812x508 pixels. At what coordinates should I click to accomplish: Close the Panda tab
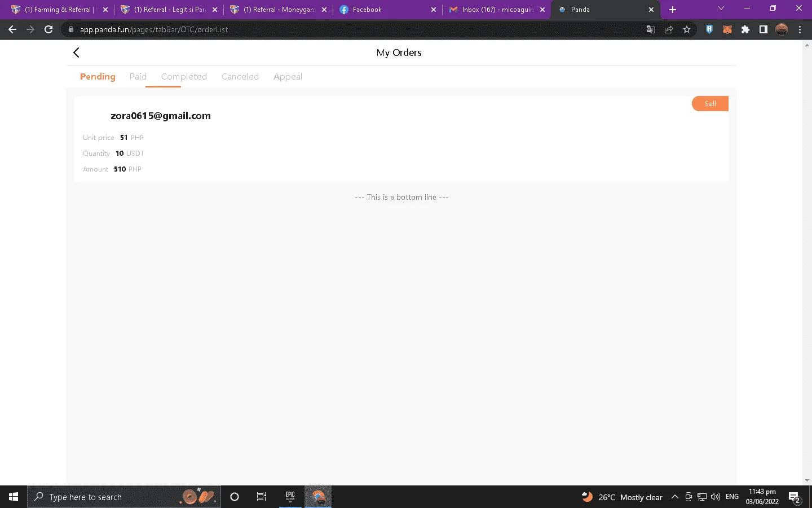(651, 10)
